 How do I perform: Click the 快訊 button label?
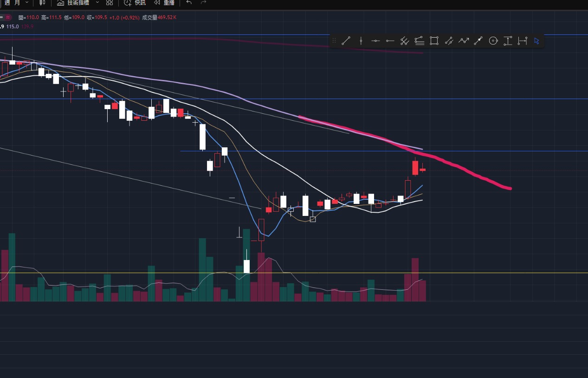tap(140, 3)
